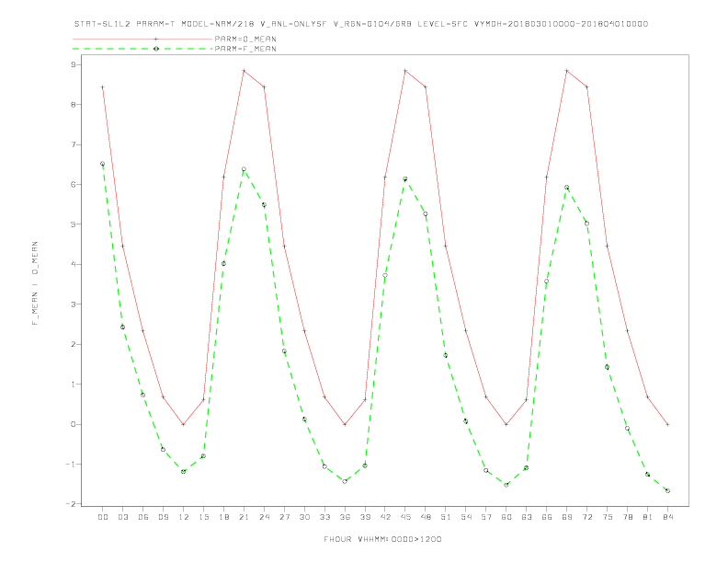Click the green F_MEAN minimum circle at hour 12
Image resolution: width=728 pixels, height=563 pixels.
point(184,472)
